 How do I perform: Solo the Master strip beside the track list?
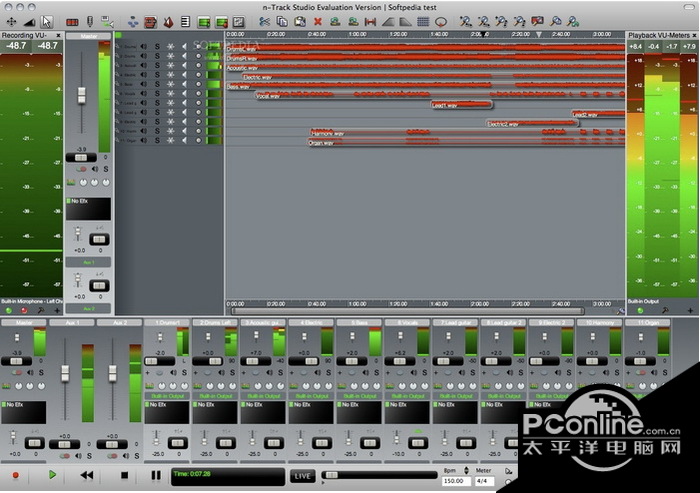[106, 169]
